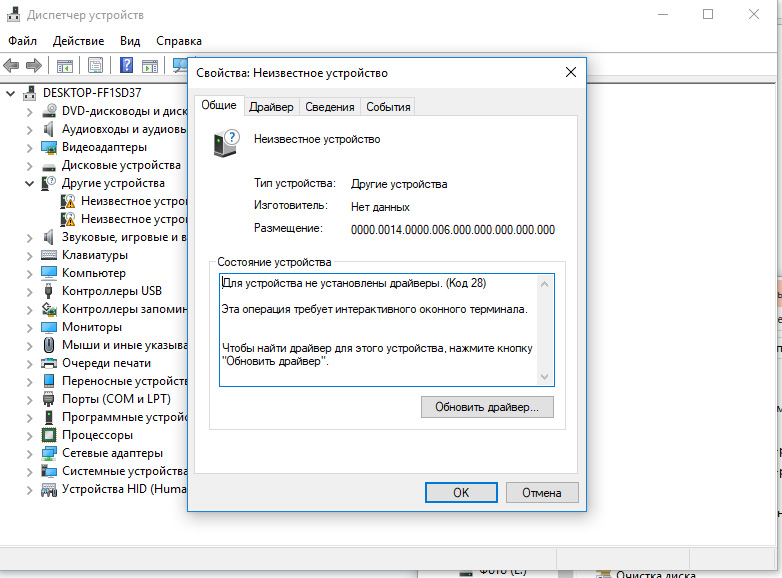782x578 pixels.
Task: Click the Контроллеры USB plug icon
Action: click(x=49, y=291)
